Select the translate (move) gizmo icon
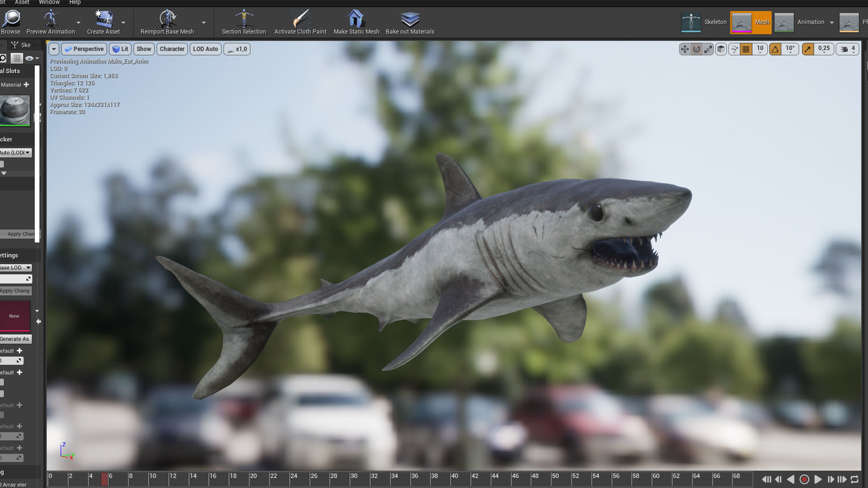 coord(685,49)
